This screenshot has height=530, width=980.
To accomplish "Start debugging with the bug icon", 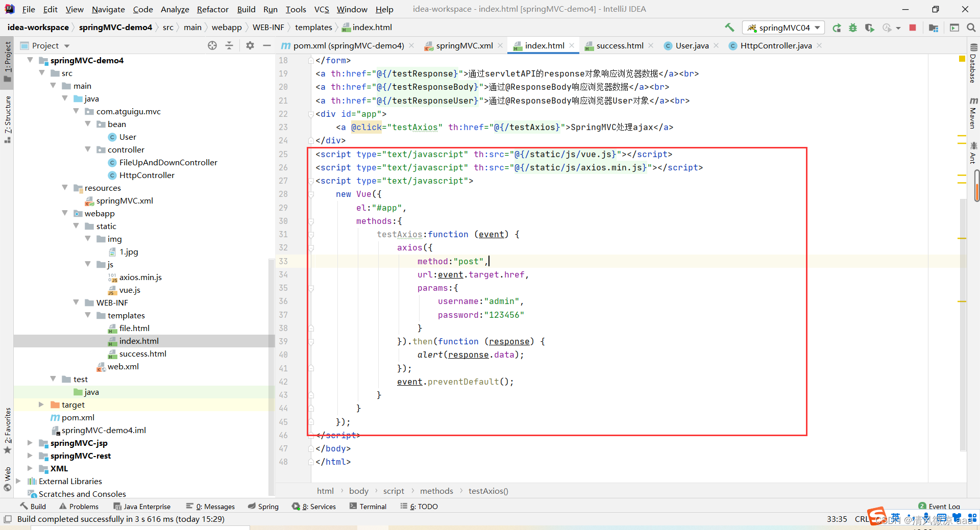I will pyautogui.click(x=853, y=28).
